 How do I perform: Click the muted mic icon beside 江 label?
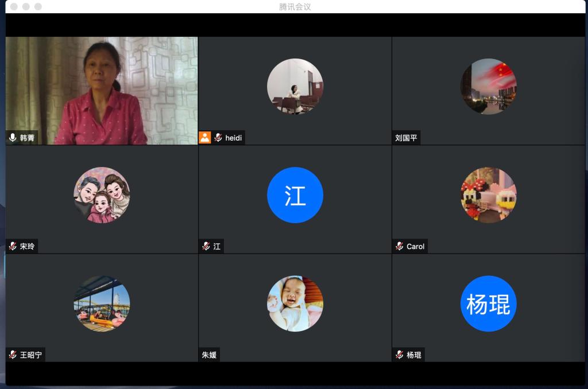pos(206,246)
